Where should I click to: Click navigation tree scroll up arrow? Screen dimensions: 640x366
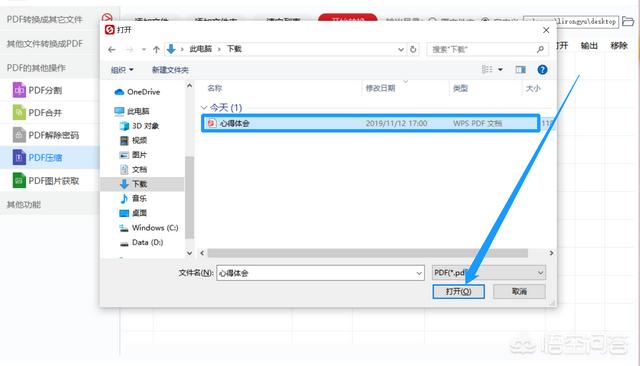pos(189,86)
